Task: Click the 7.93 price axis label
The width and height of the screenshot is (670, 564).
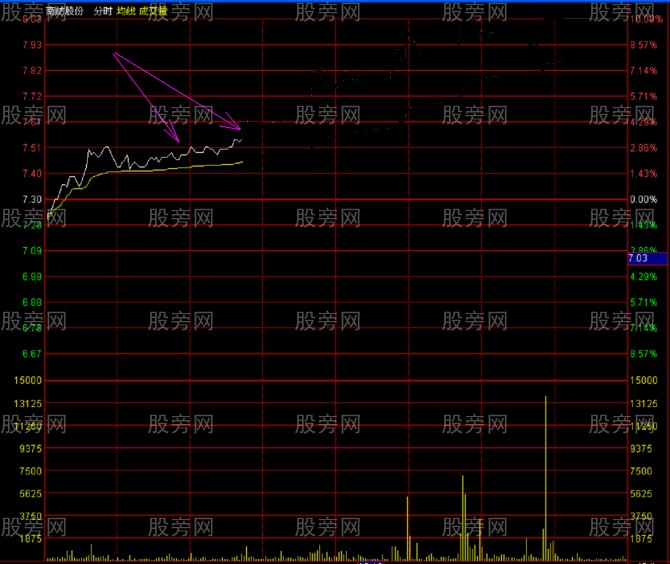Action: click(x=32, y=45)
